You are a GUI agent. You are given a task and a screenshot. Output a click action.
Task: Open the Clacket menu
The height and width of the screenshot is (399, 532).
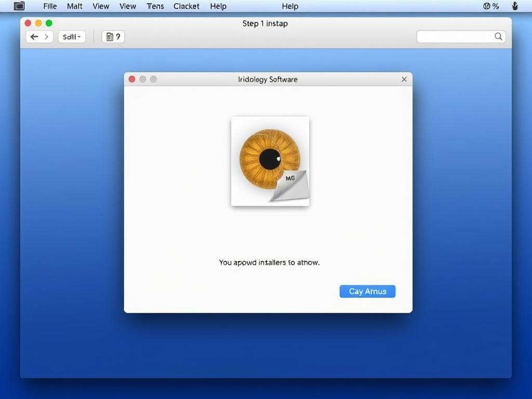tap(187, 6)
